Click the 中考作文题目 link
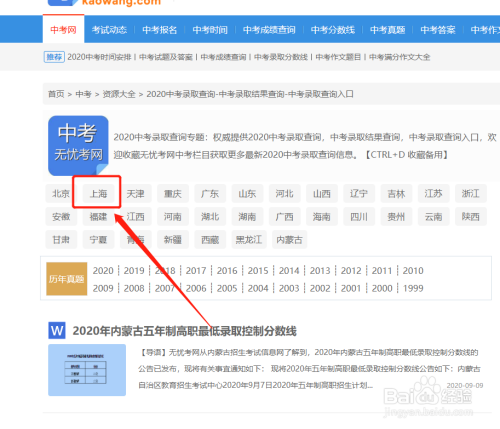The width and height of the screenshot is (500, 429). coord(338,57)
